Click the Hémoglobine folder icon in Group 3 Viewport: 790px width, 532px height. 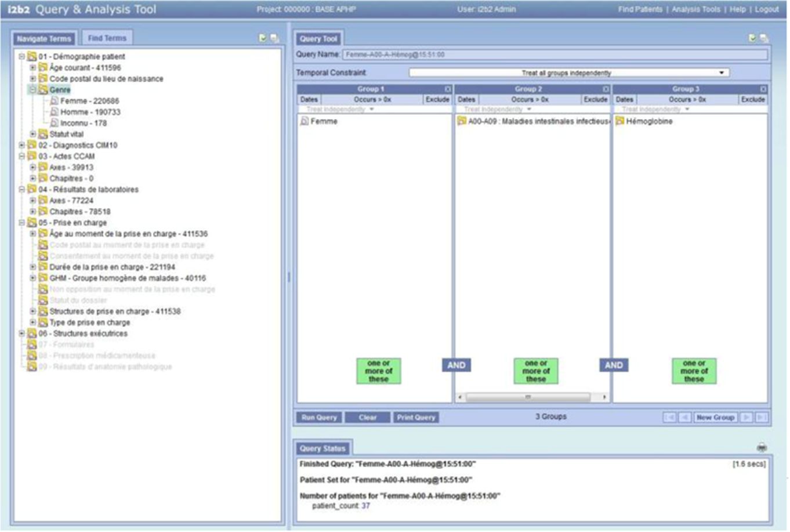click(x=619, y=121)
